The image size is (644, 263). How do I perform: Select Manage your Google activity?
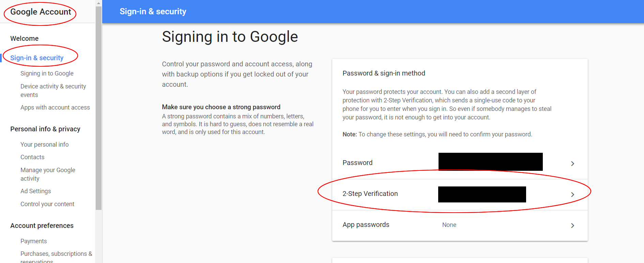(48, 174)
